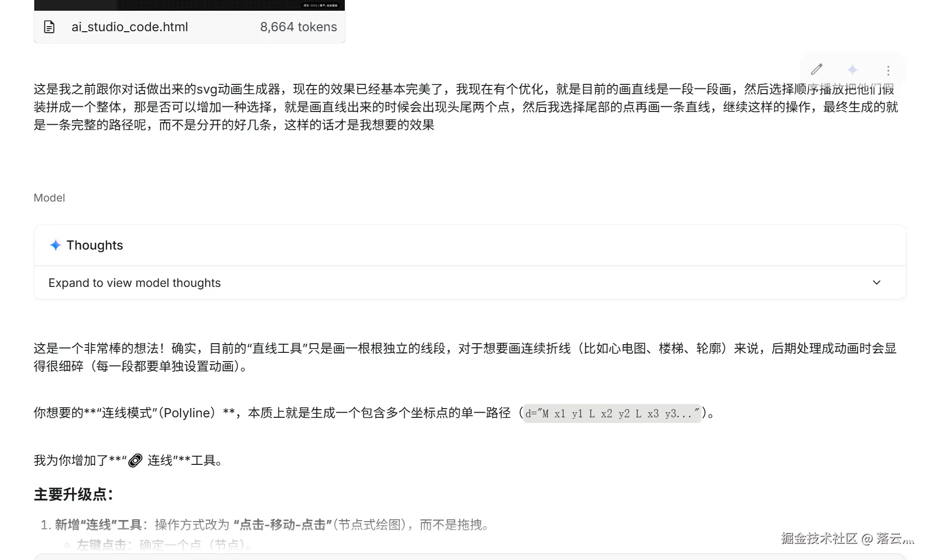The width and height of the screenshot is (929, 560).
Task: Click the Thoughts panel header
Action: point(470,245)
